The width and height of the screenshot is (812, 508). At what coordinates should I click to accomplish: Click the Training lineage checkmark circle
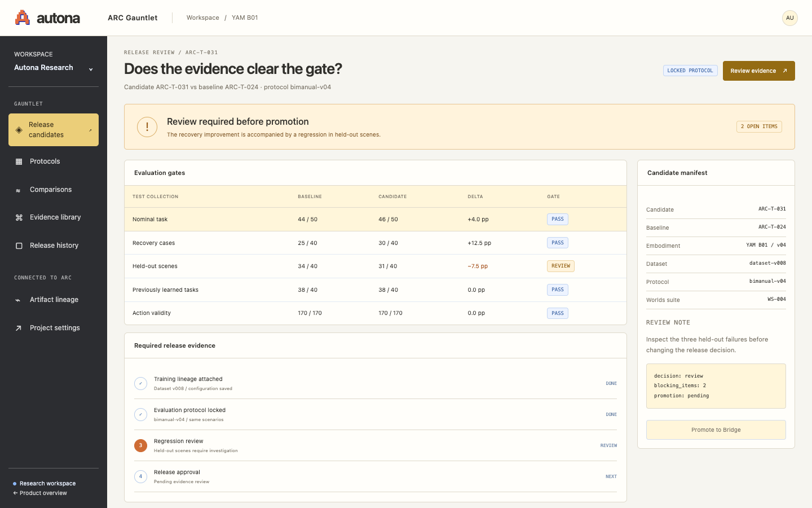click(140, 383)
